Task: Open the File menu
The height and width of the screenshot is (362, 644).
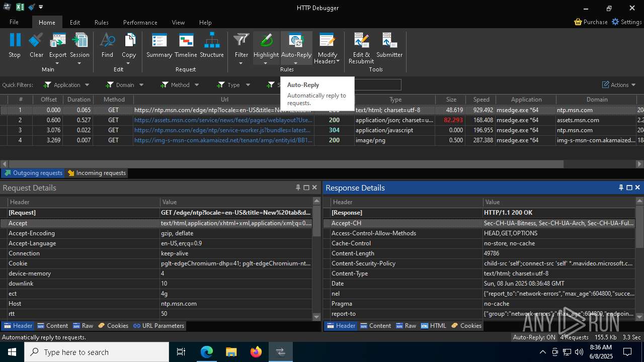Action: pyautogui.click(x=14, y=22)
